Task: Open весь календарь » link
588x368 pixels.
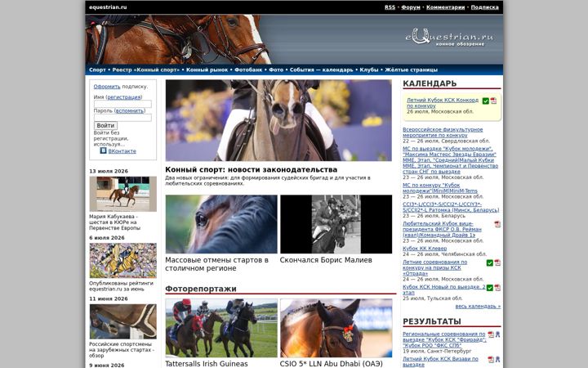Action: [x=478, y=307]
